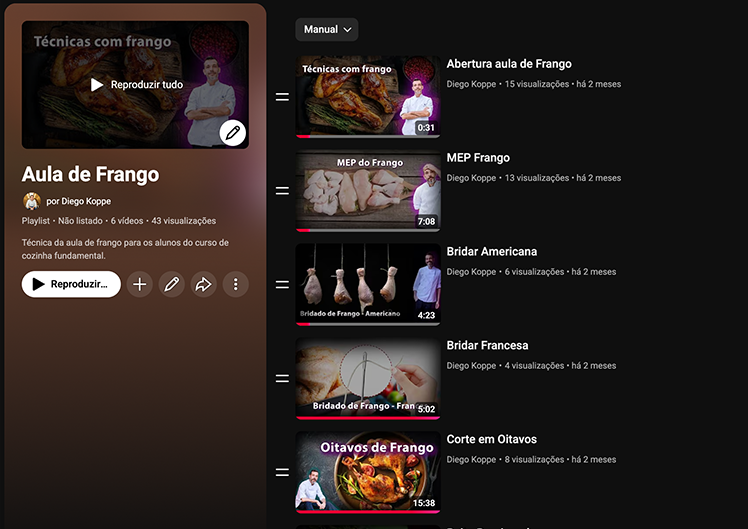Click the Bridar Francesa video title
748x529 pixels.
[x=488, y=345]
